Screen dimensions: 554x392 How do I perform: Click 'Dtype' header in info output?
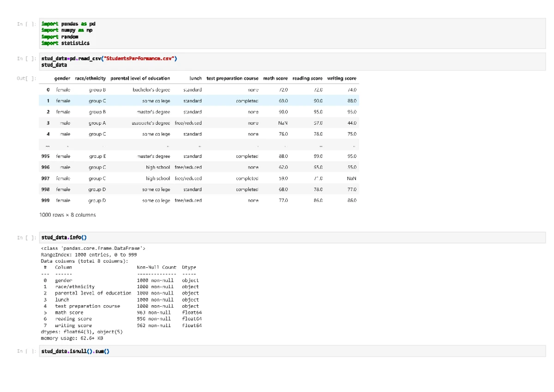coord(189,267)
